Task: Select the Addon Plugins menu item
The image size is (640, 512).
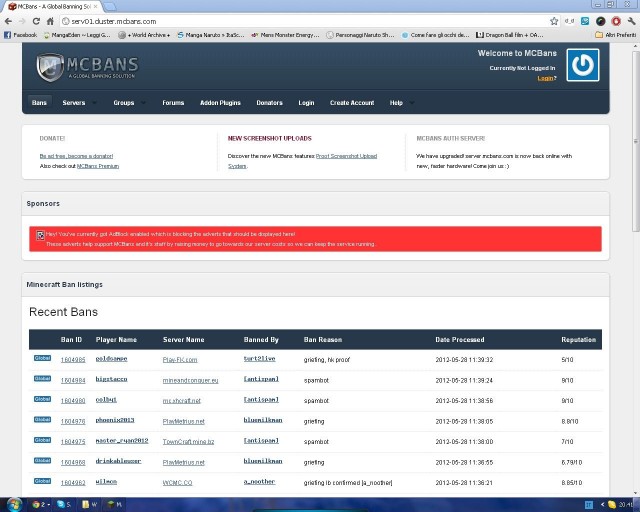Action: pos(220,102)
